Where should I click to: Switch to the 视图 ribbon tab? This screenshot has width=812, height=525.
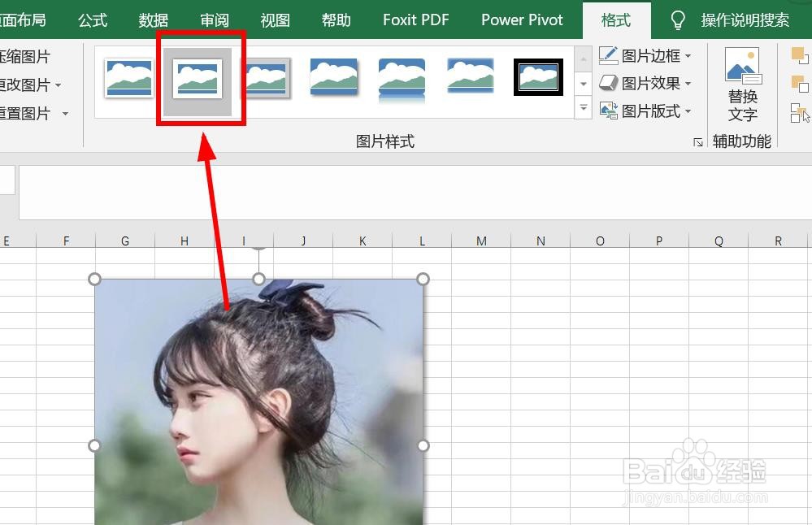(x=275, y=20)
